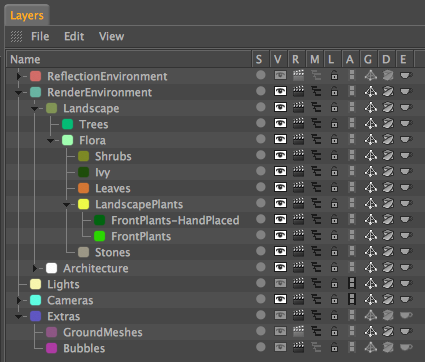Click the L lock column header

click(332, 59)
